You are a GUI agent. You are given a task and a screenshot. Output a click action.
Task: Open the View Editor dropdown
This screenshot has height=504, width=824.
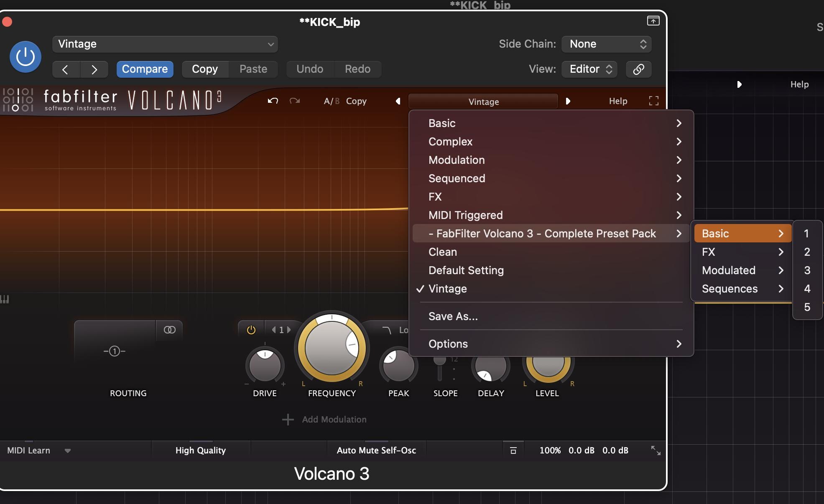(589, 69)
